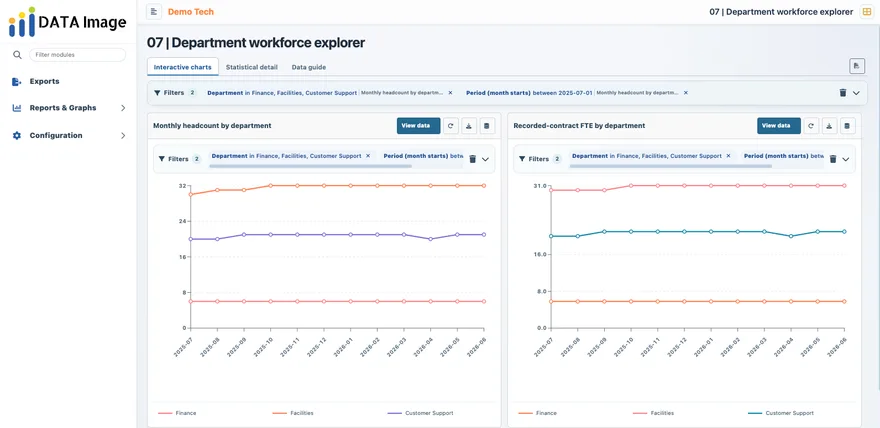Delete the Monthly headcount by department chart
This screenshot has width=880, height=428.
tap(487, 126)
